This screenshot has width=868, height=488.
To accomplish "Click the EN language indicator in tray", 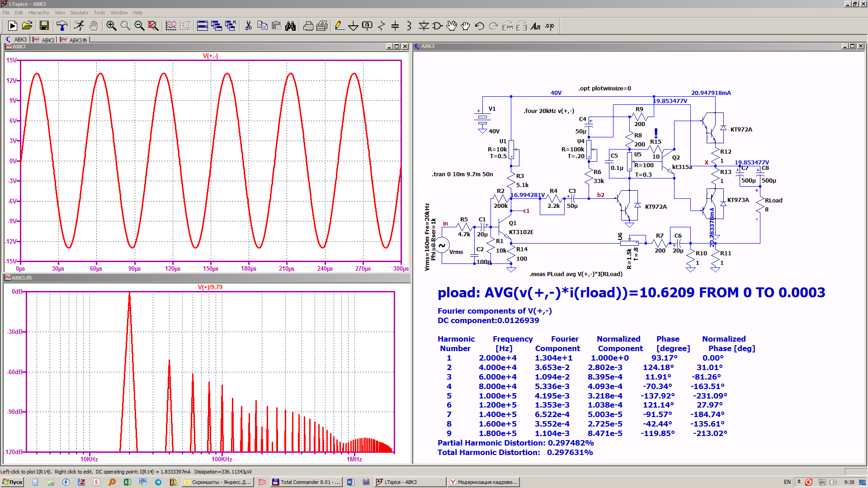I will tap(787, 482).
